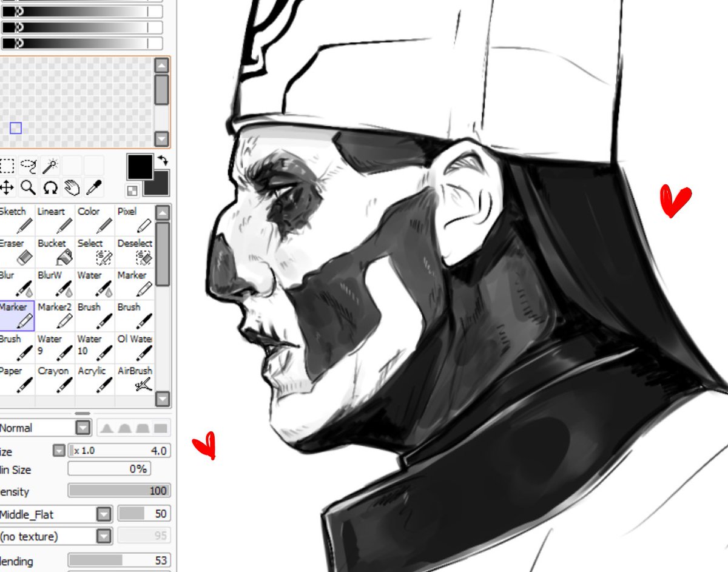
Task: Select the Paper brush tool
Action: pyautogui.click(x=16, y=380)
